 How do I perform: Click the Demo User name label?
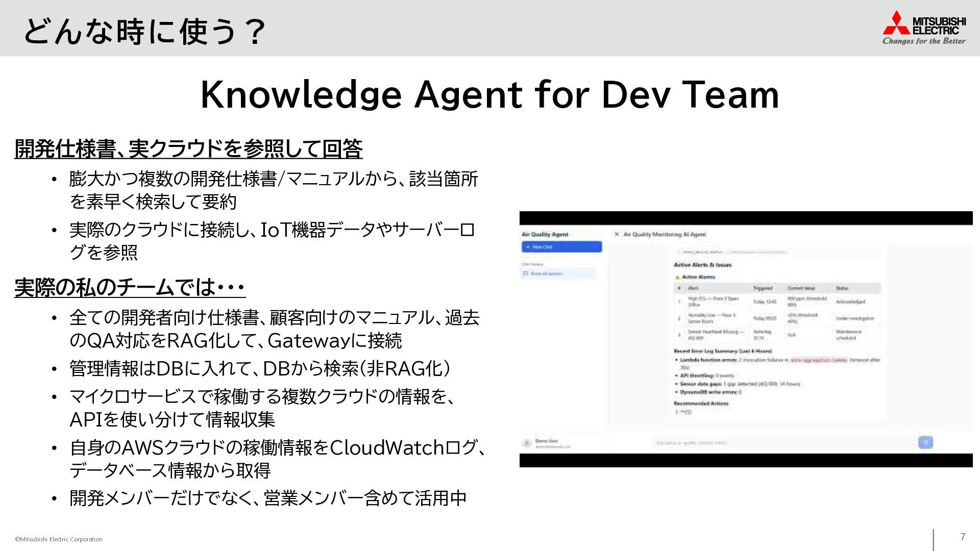(x=546, y=440)
